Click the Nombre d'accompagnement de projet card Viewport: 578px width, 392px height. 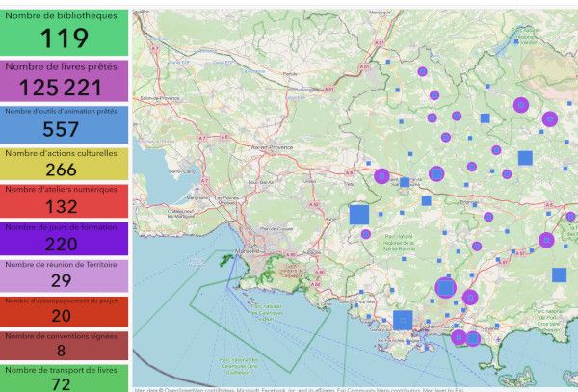[x=65, y=310]
